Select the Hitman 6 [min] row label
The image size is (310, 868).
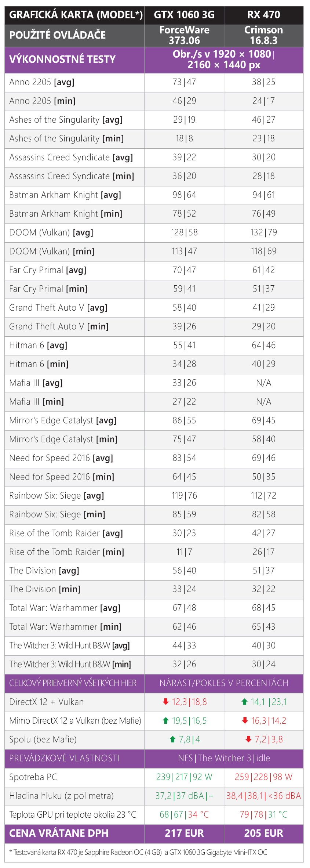[x=39, y=364]
